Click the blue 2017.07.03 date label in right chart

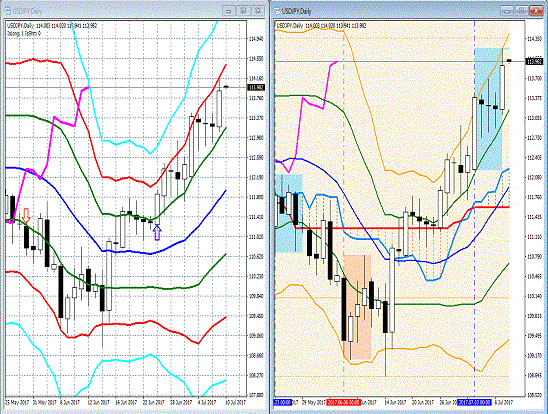(474, 402)
